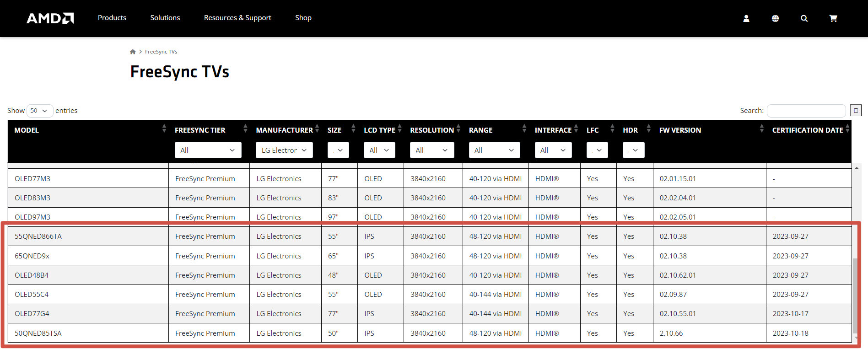Screen dimensions: 868x349
Task: Click the small square button beside Search
Action: pyautogui.click(x=855, y=110)
